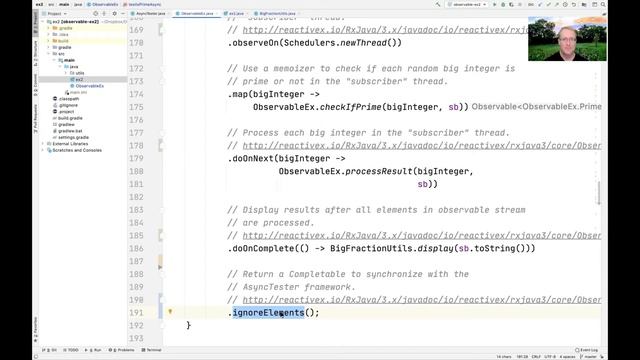
Task: Open the reactivex javadoc link on line 169
Action: pyautogui.click(x=385, y=30)
